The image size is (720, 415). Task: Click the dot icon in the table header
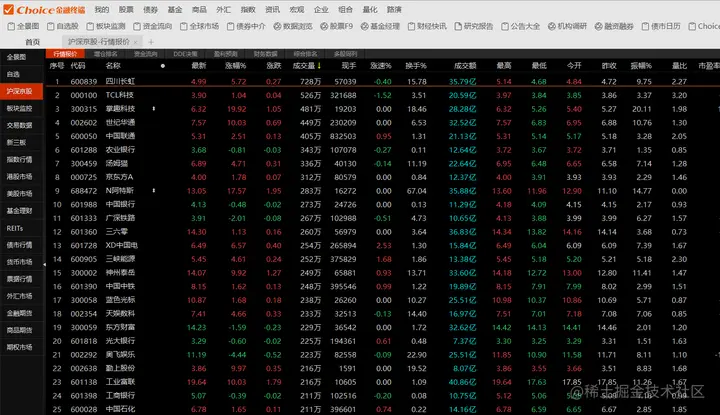click(163, 66)
